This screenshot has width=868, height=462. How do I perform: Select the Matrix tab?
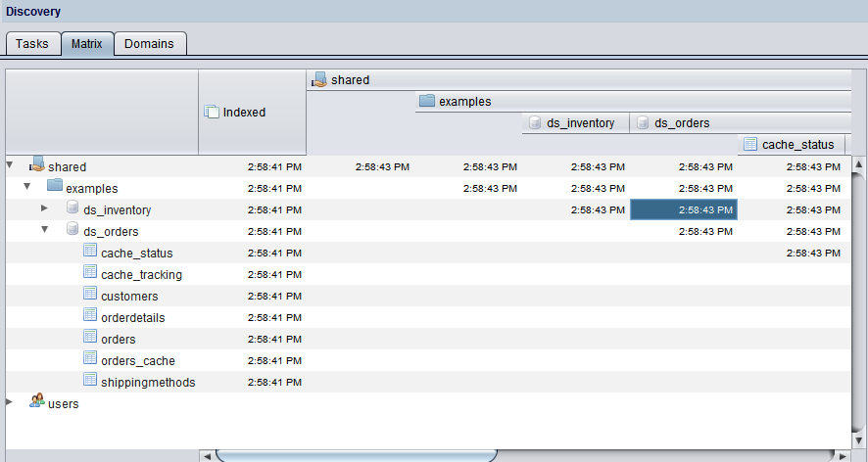pyautogui.click(x=87, y=44)
